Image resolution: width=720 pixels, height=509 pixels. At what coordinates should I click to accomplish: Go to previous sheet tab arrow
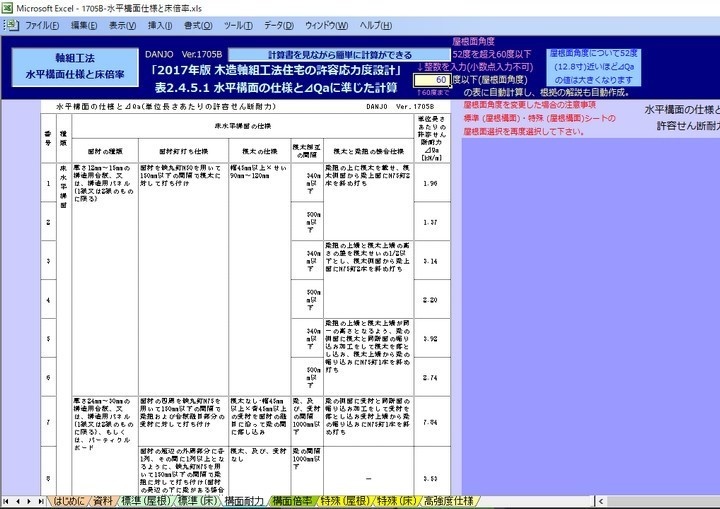[x=18, y=501]
